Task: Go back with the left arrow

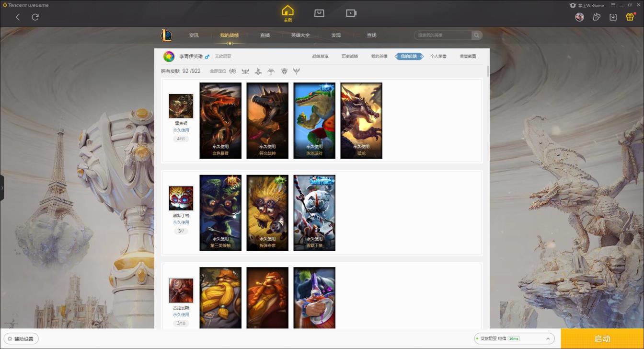Action: pyautogui.click(x=18, y=17)
